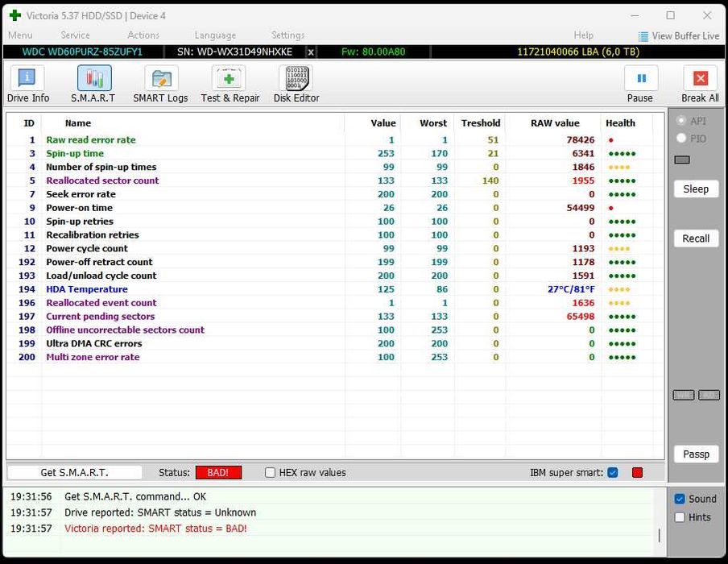
Task: Click the red BAD! status indicator
Action: [x=219, y=472]
